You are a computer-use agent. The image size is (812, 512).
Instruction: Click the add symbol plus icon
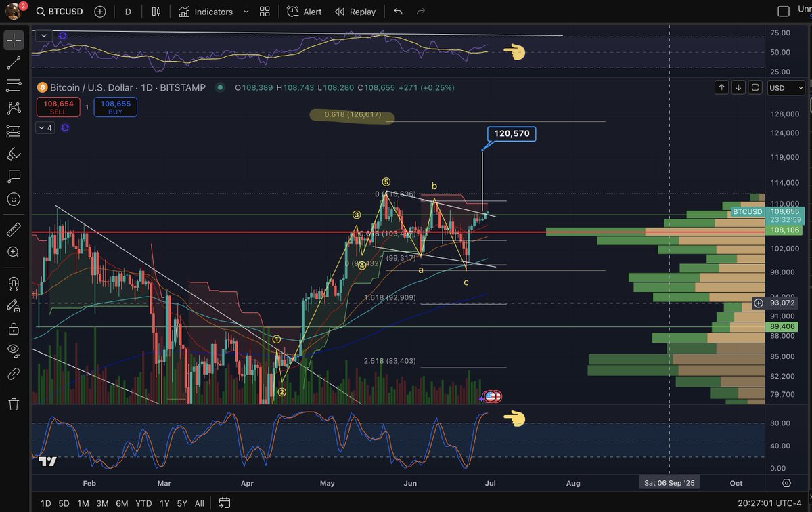(x=100, y=12)
